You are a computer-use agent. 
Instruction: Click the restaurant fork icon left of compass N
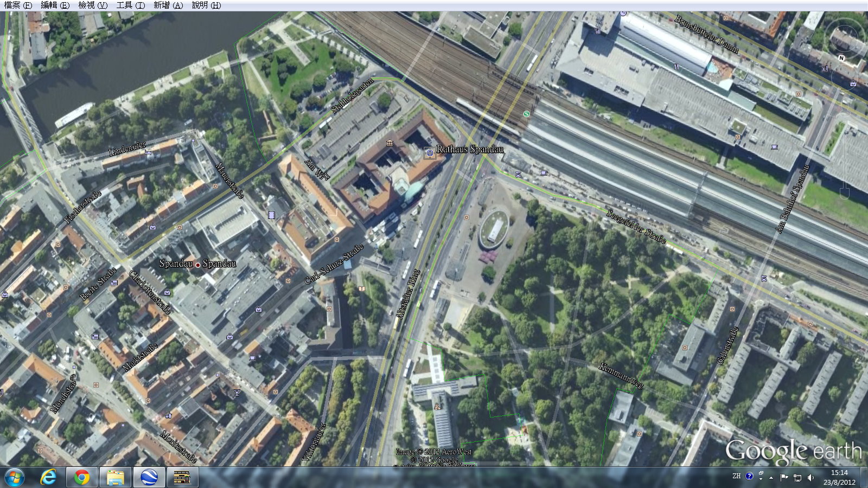825,69
